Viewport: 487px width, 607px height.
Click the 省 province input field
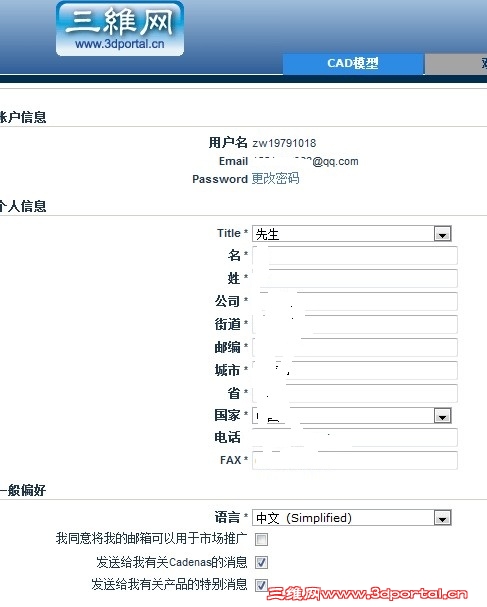coord(355,393)
